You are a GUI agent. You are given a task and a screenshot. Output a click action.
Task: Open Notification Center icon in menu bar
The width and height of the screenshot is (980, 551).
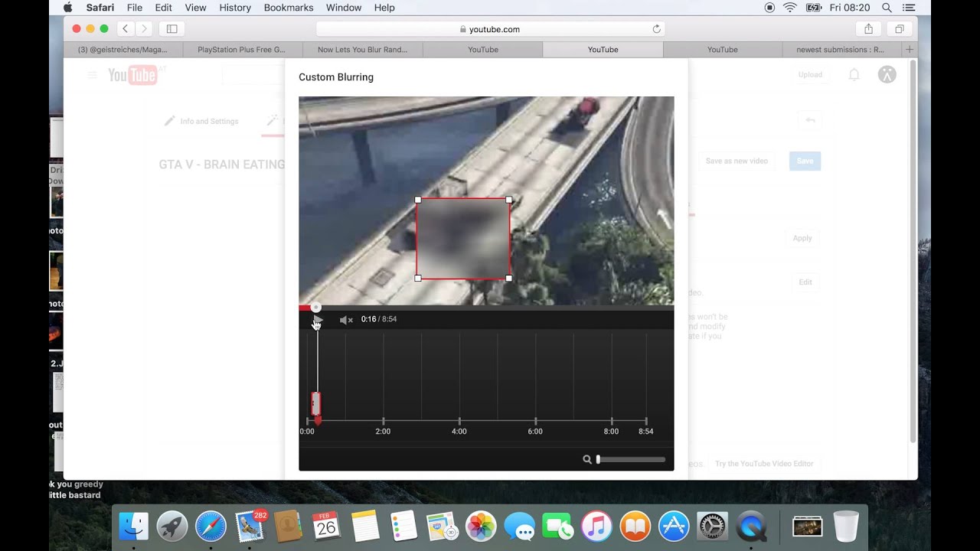tap(909, 8)
